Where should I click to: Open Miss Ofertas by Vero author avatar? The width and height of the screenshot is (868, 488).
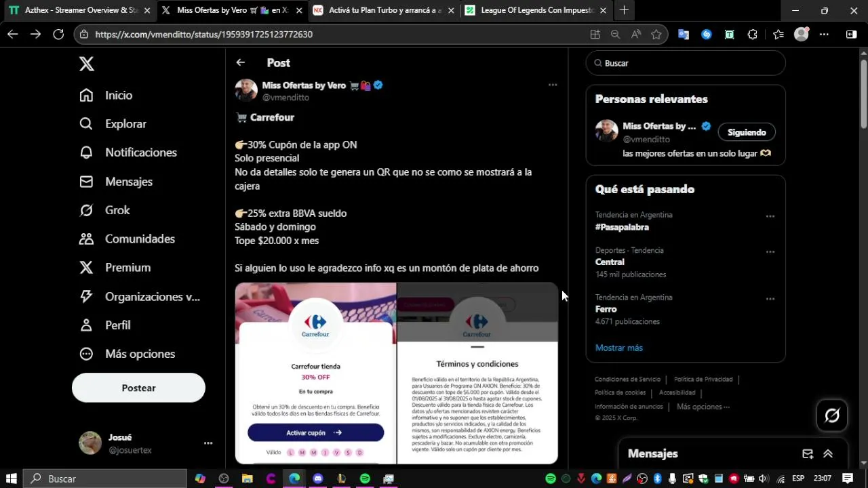(246, 90)
